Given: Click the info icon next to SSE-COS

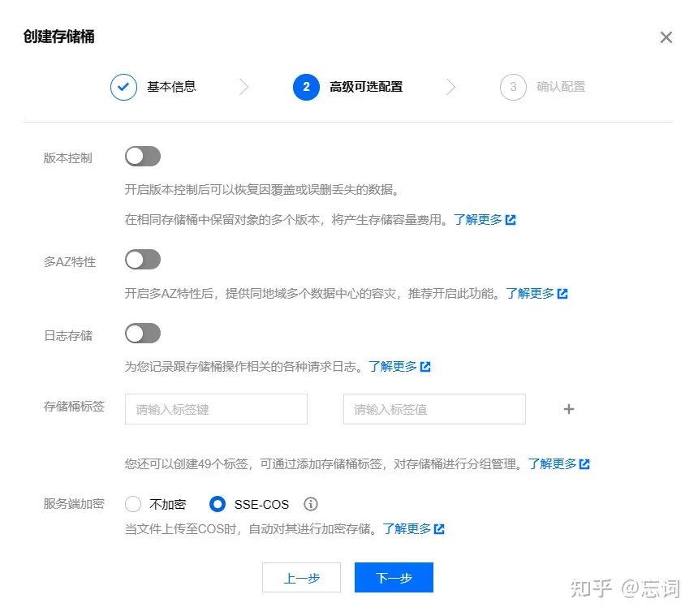Looking at the screenshot, I should 310,505.
